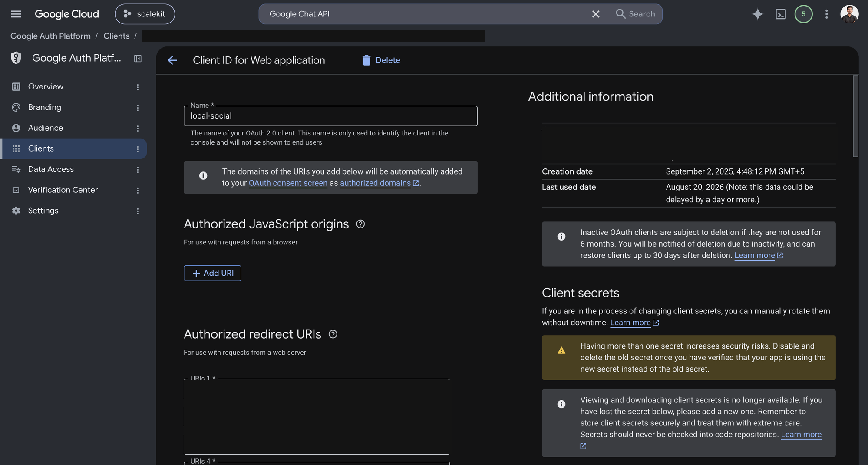Clear the Google Chat API search text
The width and height of the screenshot is (868, 465).
[596, 14]
